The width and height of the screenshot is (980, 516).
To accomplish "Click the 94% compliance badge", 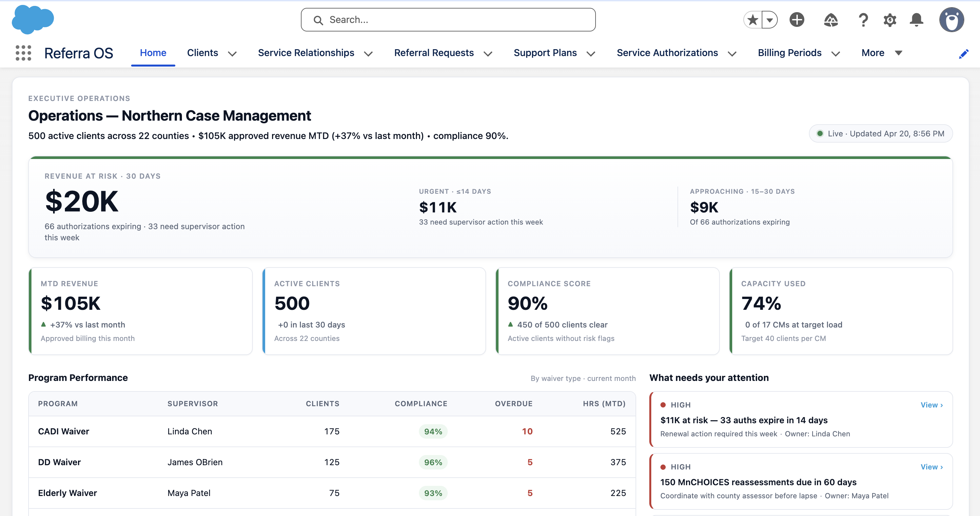I will pyautogui.click(x=433, y=431).
